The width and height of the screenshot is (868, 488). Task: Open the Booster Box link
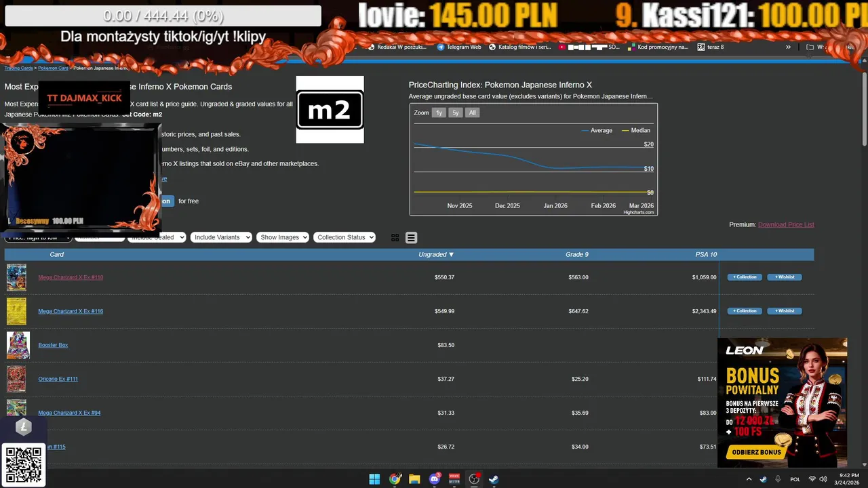(x=53, y=345)
